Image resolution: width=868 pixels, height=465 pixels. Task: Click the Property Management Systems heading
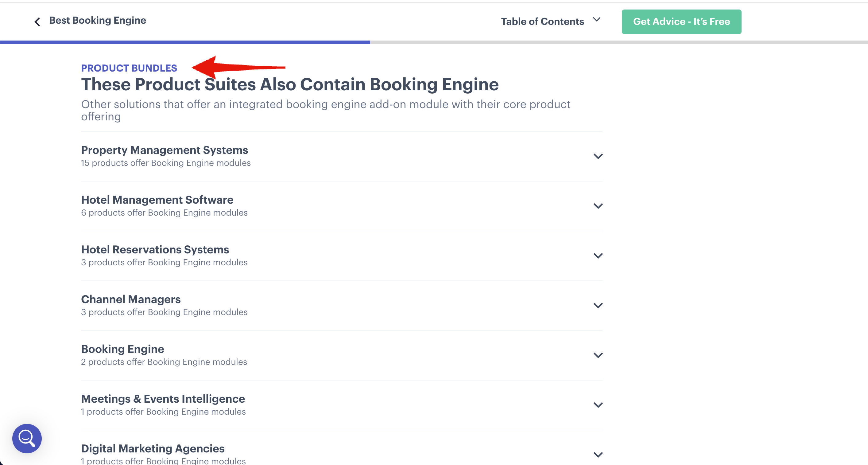pos(165,150)
